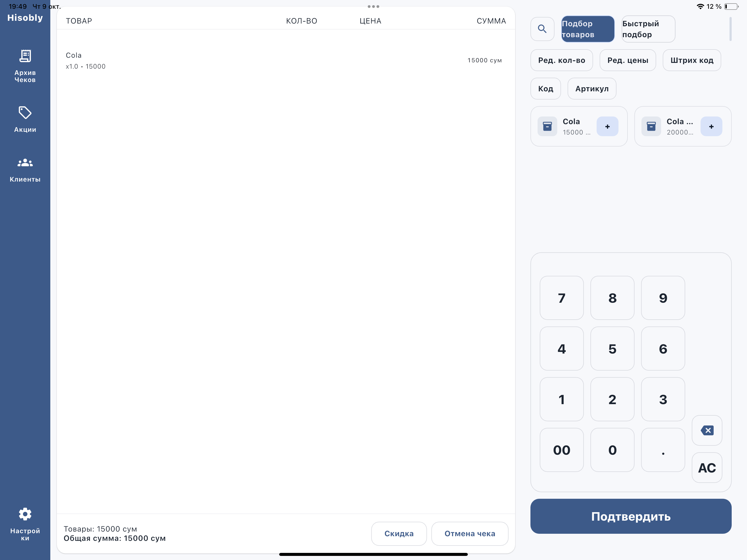Clear the keypad with AC
The image size is (747, 560).
[707, 468]
